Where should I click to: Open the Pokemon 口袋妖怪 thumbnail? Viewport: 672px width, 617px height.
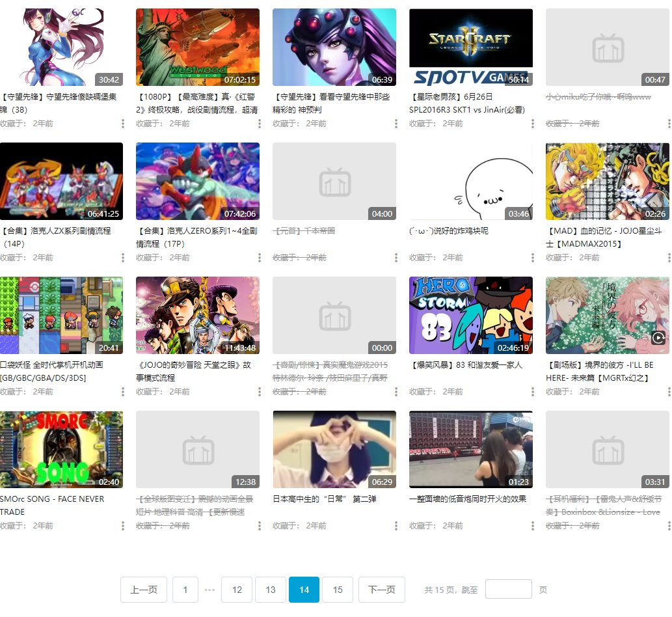61,315
